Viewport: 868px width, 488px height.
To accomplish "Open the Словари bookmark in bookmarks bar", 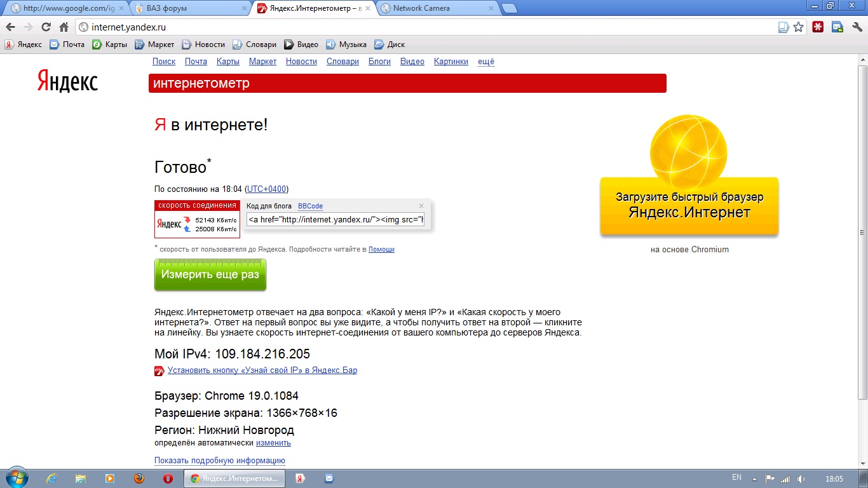I will (254, 44).
